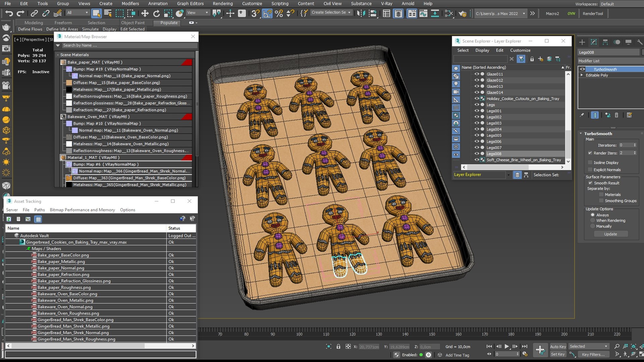
Task: Open the selection filter All dropdown
Action: point(78,13)
